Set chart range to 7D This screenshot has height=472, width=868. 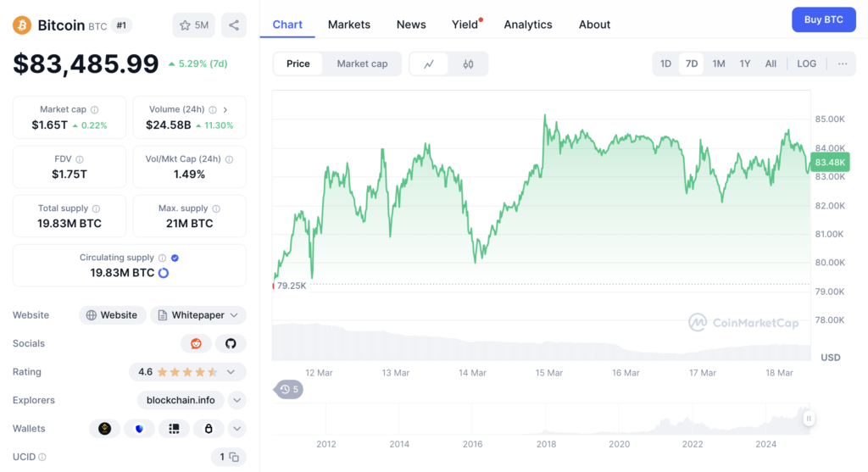pyautogui.click(x=692, y=64)
